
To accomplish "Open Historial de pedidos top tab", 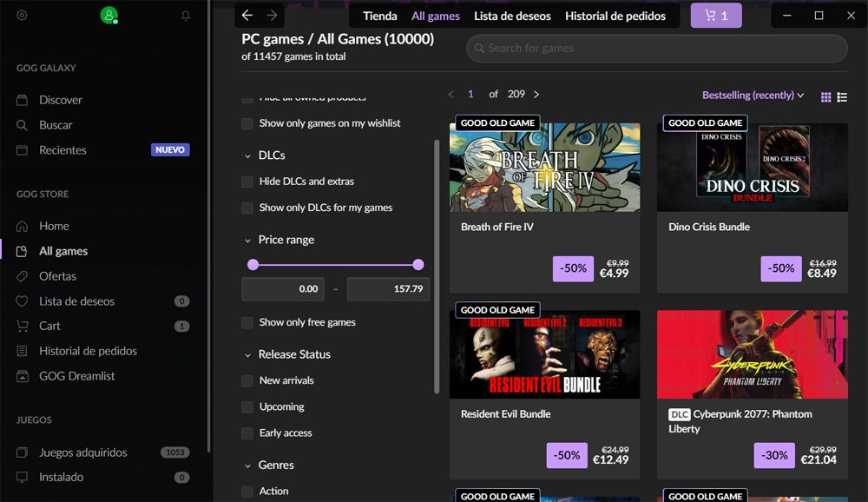I will click(615, 17).
